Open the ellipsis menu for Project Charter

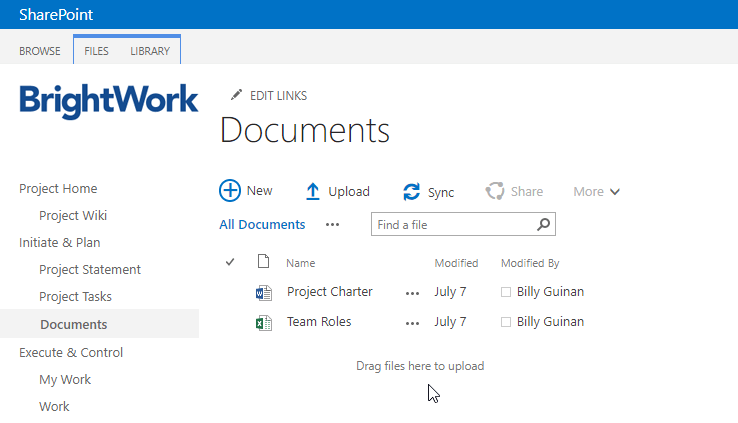pos(412,294)
